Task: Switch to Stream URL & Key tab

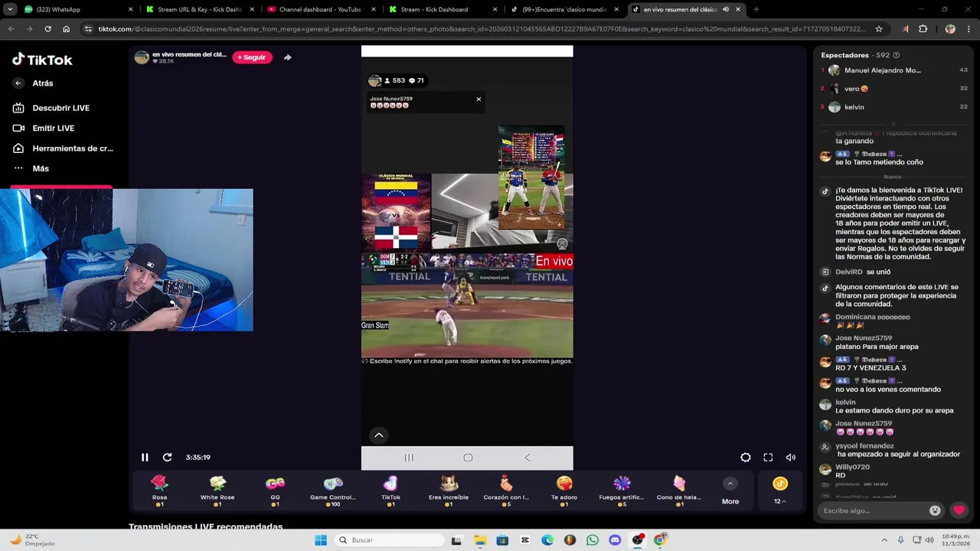Action: 200,9
